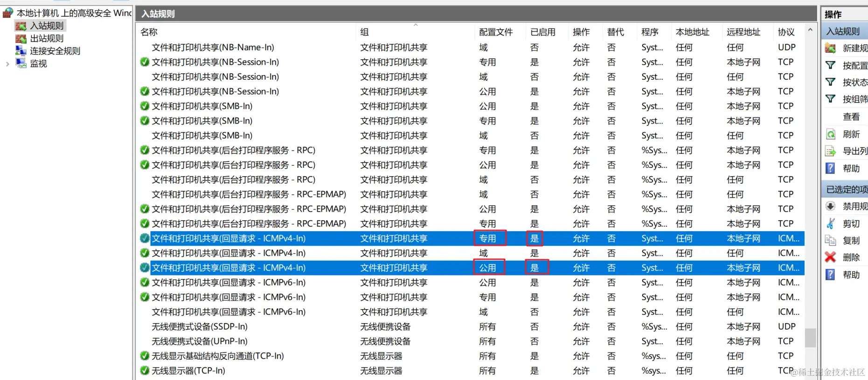Choose 禁用规则 action
Screen dimensions: 868x380
coord(855,206)
